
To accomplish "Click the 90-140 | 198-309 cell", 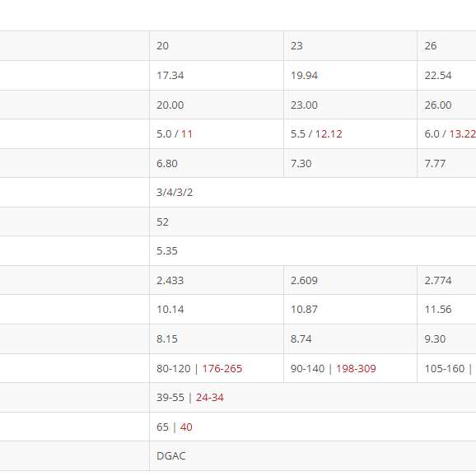I will click(x=350, y=368).
